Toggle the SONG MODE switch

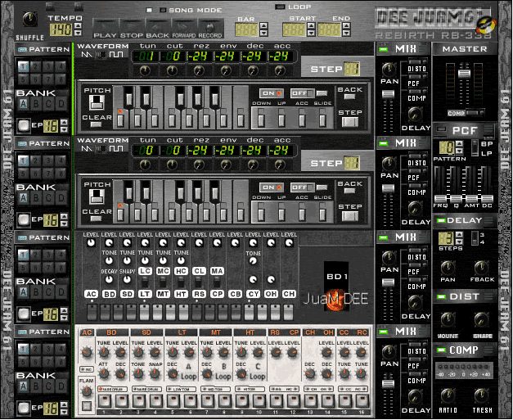163,10
